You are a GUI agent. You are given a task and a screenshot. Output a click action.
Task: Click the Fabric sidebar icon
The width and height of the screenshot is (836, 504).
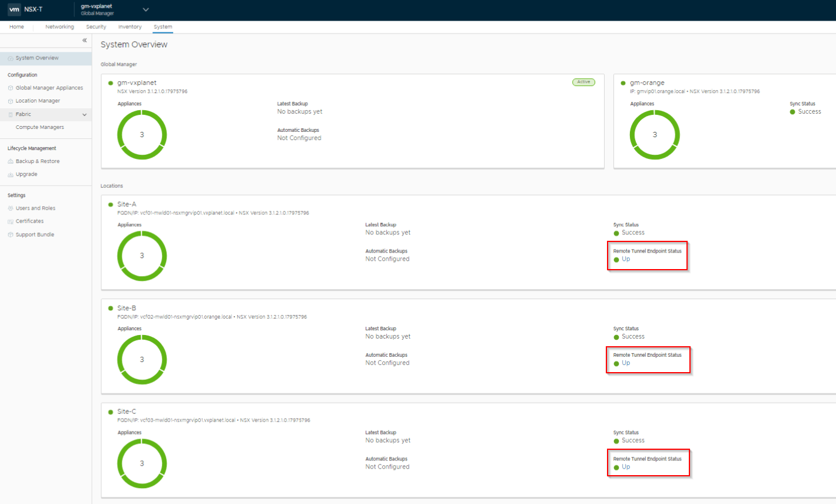coord(11,114)
